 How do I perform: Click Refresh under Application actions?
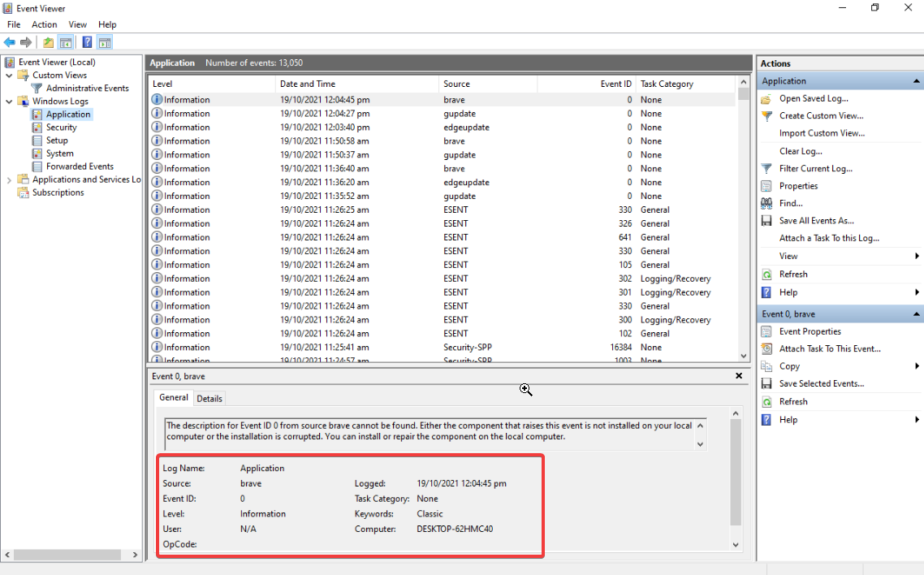click(793, 274)
